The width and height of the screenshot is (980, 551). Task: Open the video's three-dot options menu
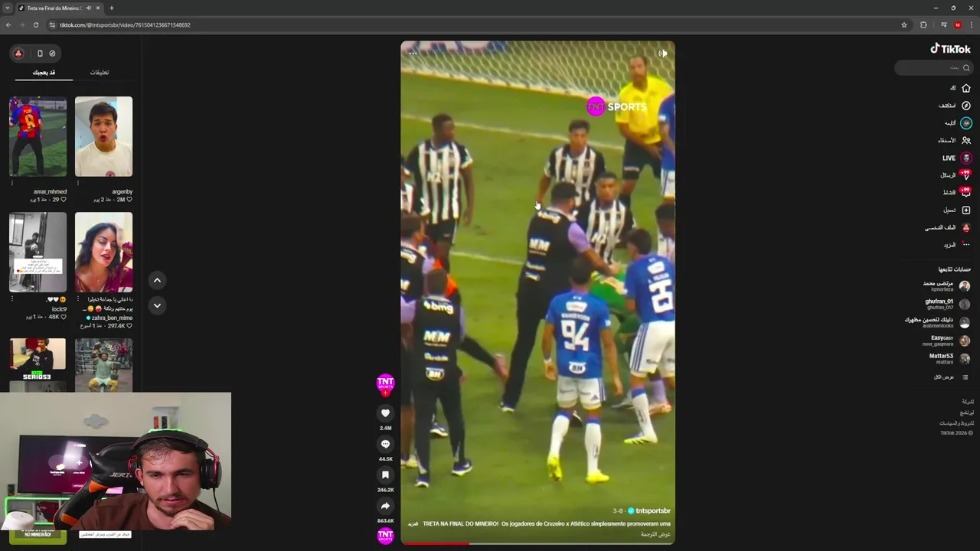[x=413, y=54]
